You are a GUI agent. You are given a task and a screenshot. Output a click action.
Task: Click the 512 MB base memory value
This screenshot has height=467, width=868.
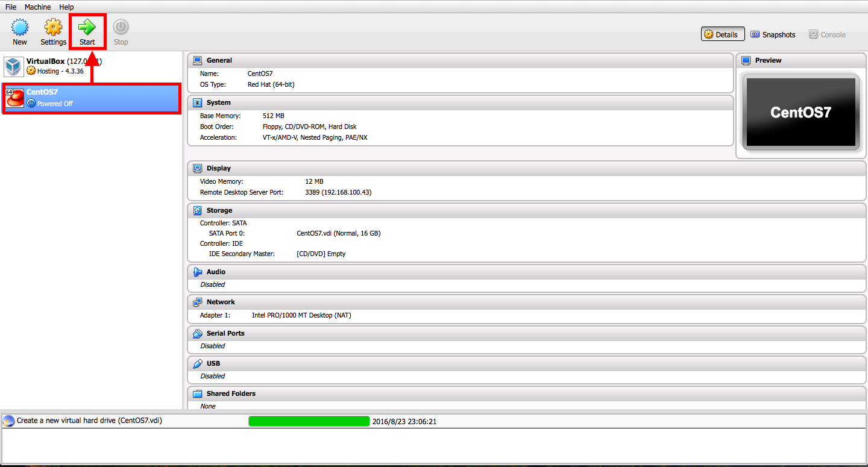274,116
